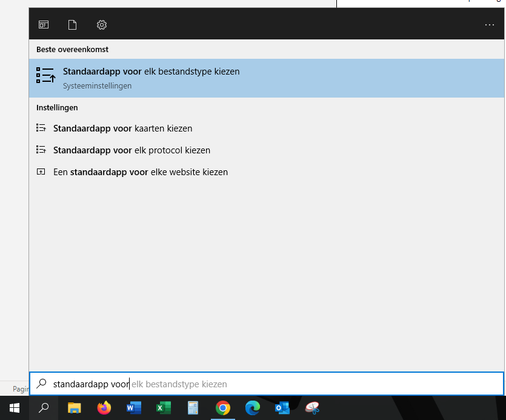This screenshot has height=420, width=506.
Task: Choose the Settings gear filter icon
Action: pos(102,25)
